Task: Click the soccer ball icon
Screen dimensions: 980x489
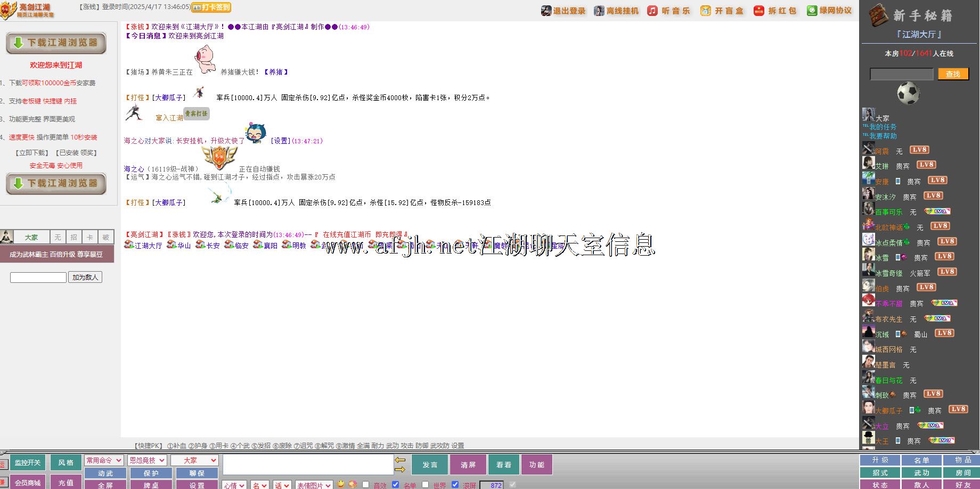Action: tap(908, 93)
